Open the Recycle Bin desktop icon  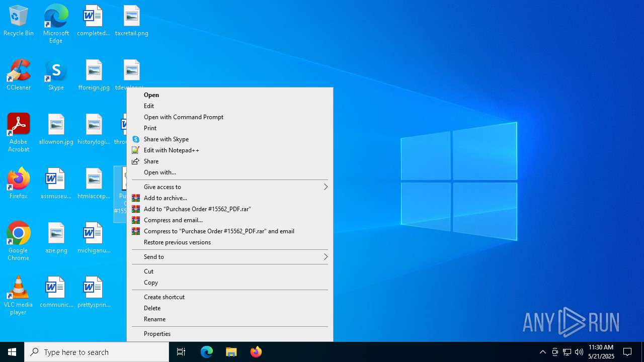(x=19, y=21)
